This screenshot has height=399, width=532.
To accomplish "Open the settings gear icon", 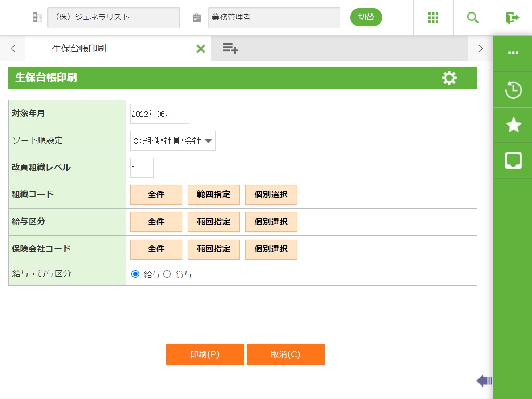I will point(449,78).
